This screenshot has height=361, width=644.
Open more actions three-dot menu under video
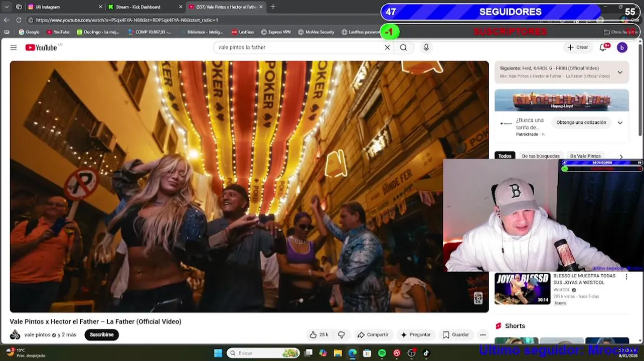(482, 335)
